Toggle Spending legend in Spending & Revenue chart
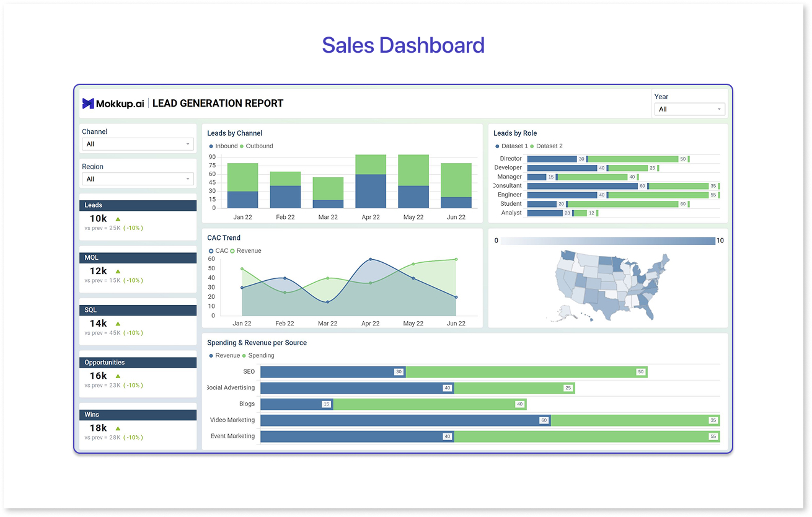This screenshot has height=517, width=812. [x=258, y=356]
